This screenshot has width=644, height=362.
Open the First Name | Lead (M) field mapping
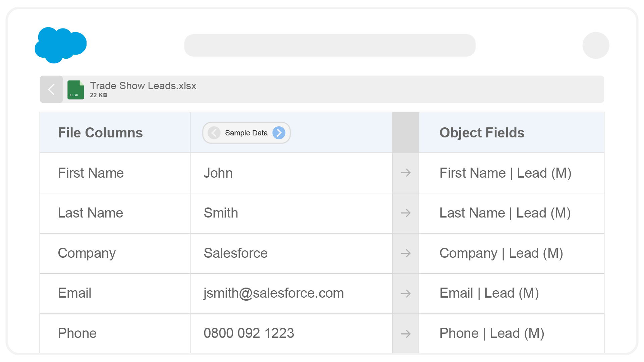click(505, 173)
